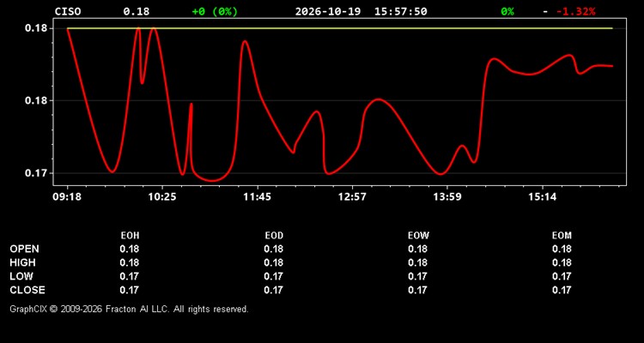The image size is (644, 343).
Task: Select the green 0% beside -1.32%
Action: (507, 11)
